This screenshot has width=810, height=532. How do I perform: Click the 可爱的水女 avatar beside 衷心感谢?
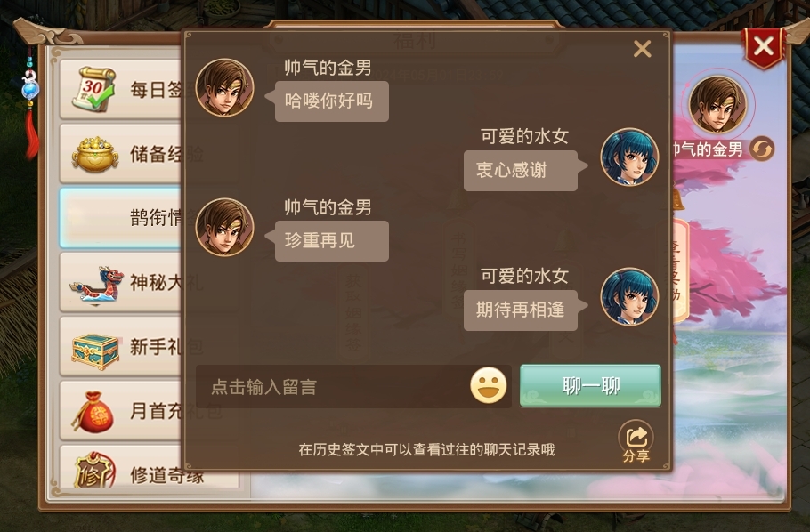[x=629, y=157]
